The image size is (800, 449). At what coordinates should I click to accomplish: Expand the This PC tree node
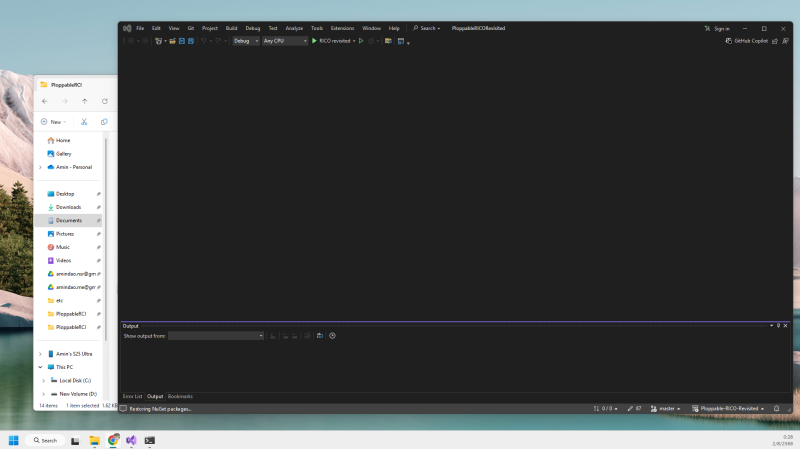click(40, 367)
